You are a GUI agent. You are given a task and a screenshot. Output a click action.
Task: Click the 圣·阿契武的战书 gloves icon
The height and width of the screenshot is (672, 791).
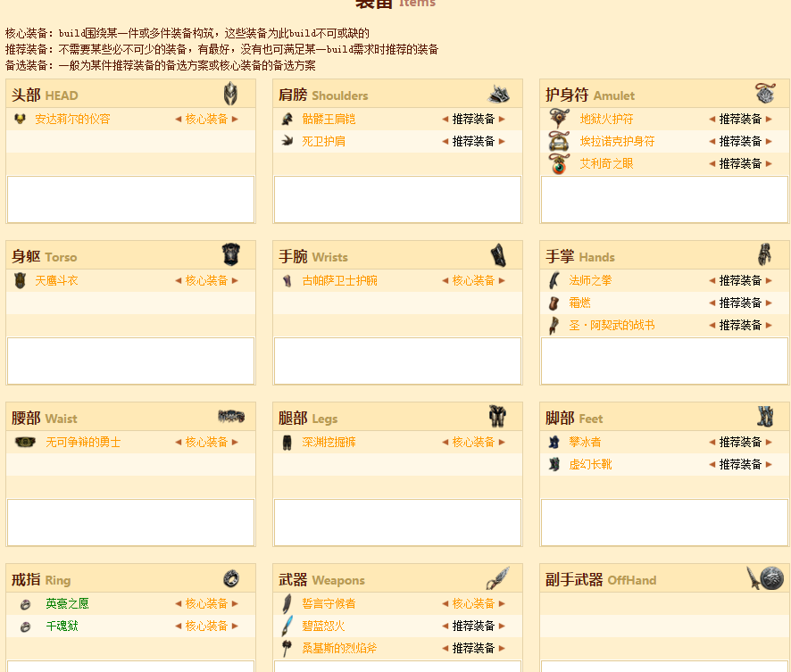point(554,325)
